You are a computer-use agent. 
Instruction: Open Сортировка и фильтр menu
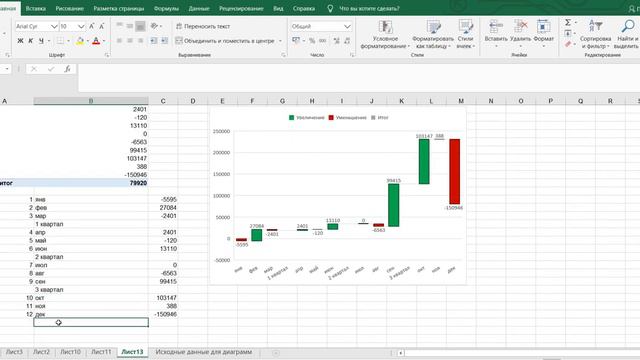pos(595,34)
